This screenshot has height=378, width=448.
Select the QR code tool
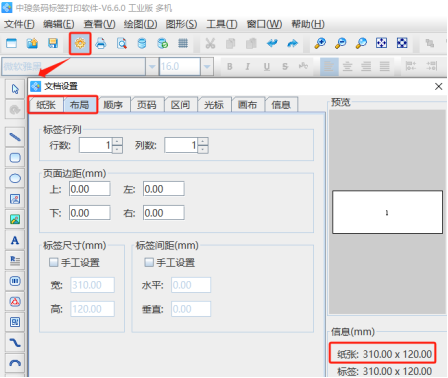[x=15, y=322]
